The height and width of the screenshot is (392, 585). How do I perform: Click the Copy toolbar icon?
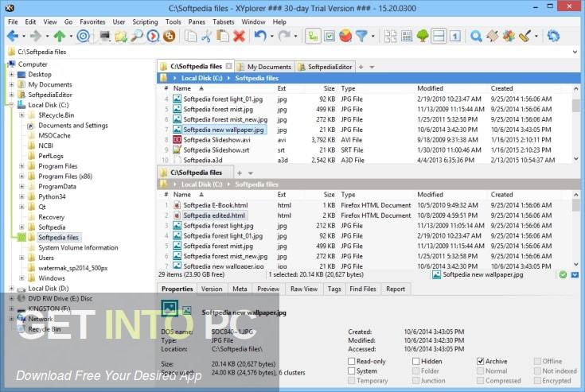(191, 36)
